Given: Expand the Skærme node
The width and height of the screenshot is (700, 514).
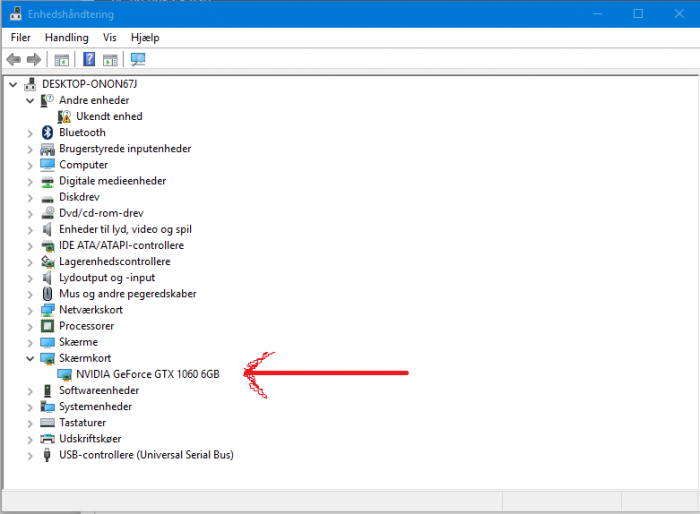Looking at the screenshot, I should [30, 343].
